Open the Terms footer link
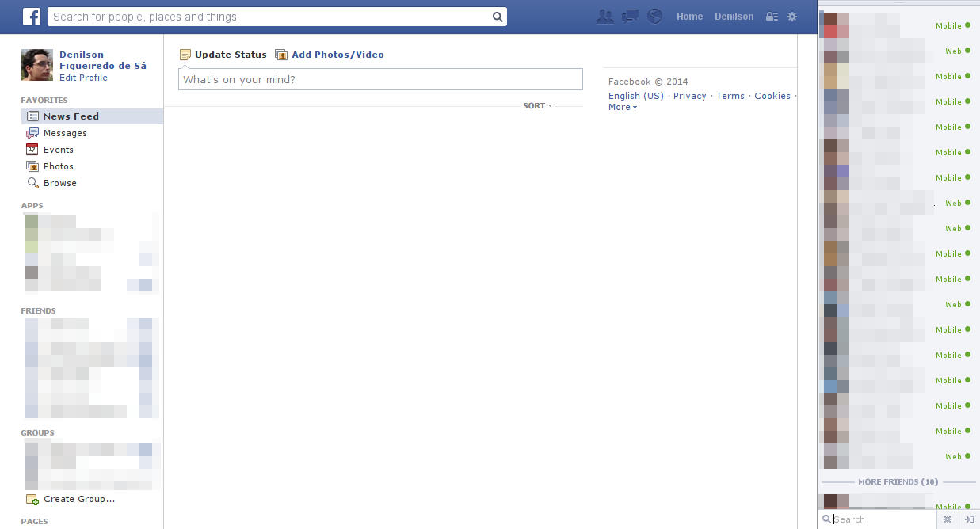Viewport: 980px width, 529px height. point(730,96)
